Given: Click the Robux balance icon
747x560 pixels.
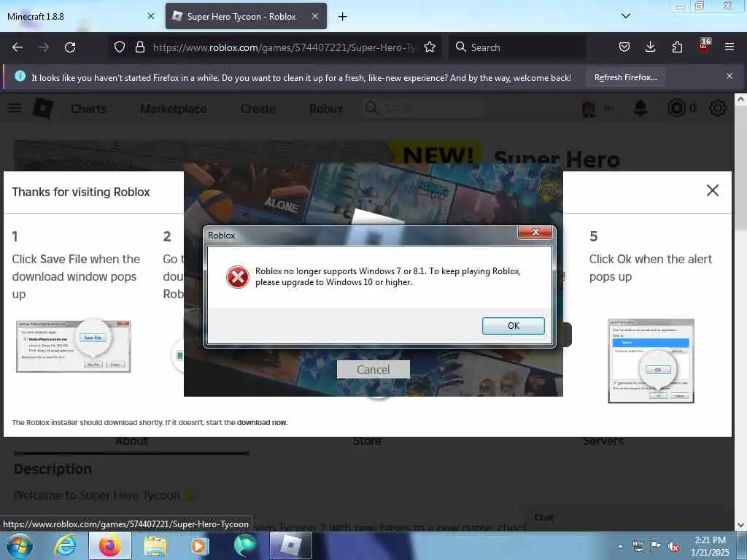Looking at the screenshot, I should click(x=676, y=108).
